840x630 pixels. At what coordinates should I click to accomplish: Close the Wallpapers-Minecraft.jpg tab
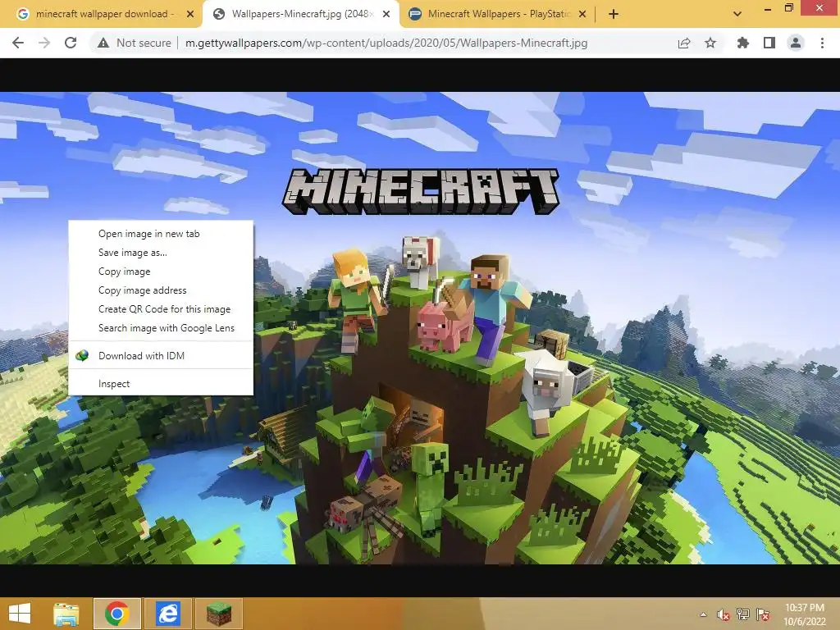tap(386, 14)
